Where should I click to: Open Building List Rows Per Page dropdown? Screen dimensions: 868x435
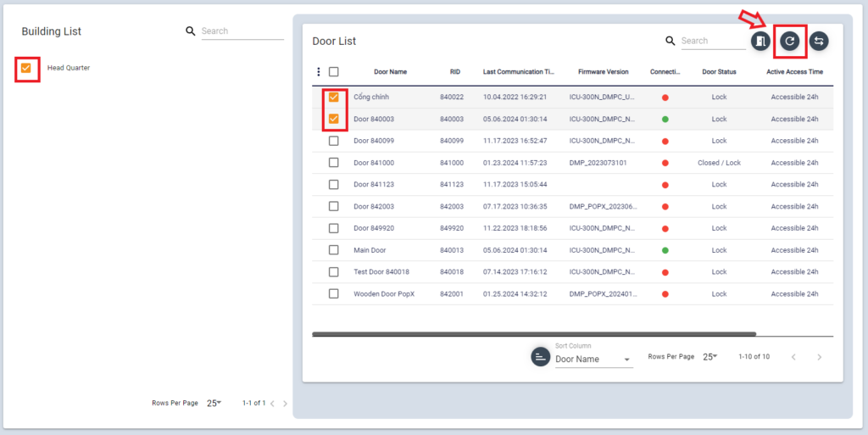pyautogui.click(x=214, y=404)
